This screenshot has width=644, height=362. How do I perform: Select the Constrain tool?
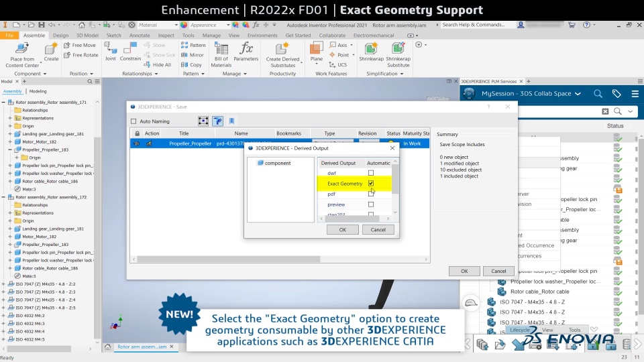(x=130, y=52)
